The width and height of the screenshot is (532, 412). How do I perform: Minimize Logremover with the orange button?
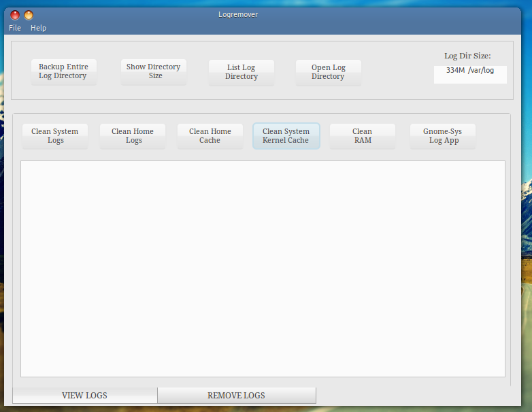[29, 15]
